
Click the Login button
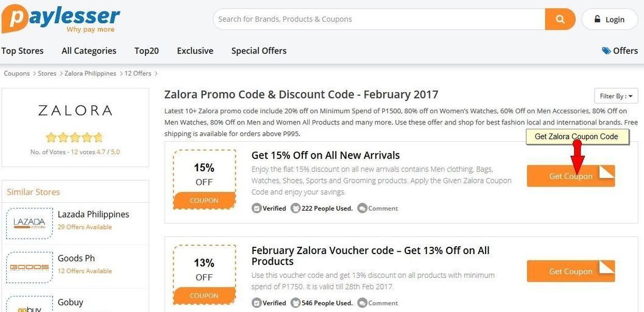(x=609, y=19)
